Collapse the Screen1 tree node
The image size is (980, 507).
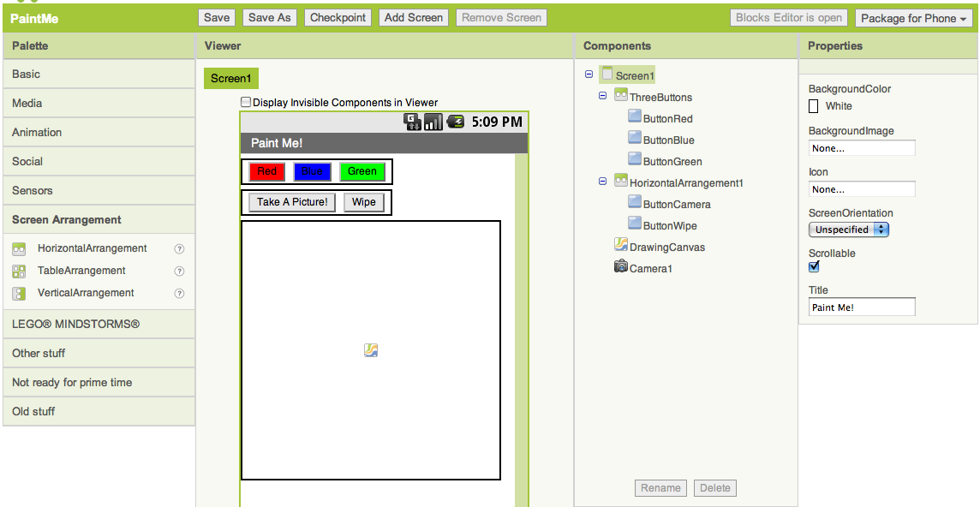pos(589,75)
